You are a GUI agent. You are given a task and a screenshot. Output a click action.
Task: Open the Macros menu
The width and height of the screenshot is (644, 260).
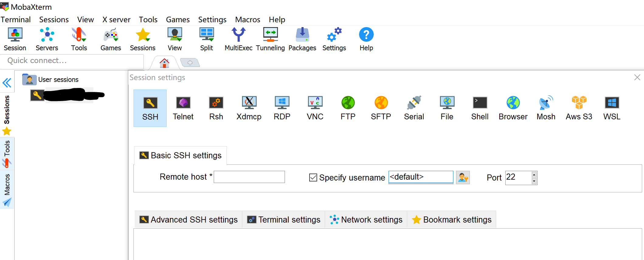(248, 19)
